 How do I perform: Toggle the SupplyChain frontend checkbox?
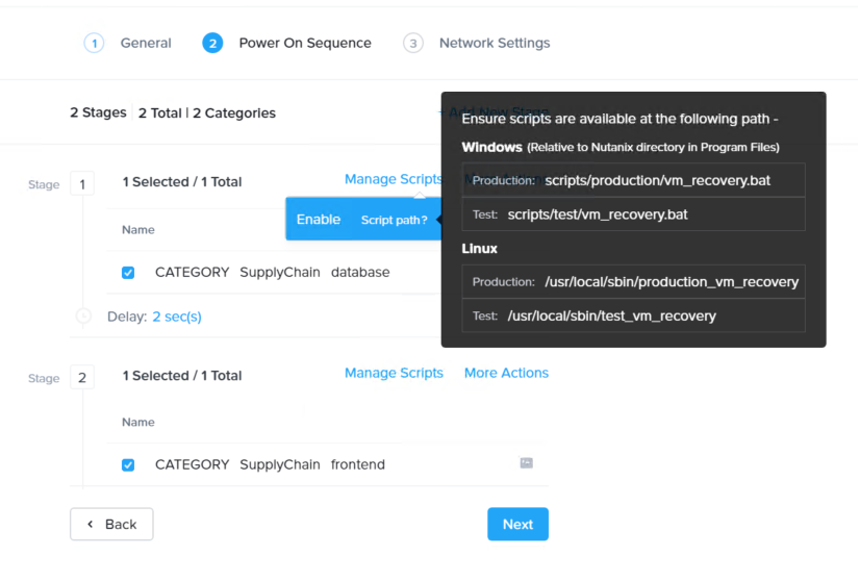[x=128, y=465]
